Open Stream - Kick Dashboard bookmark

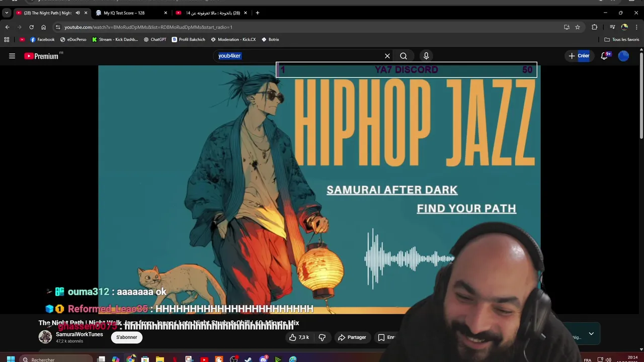coord(115,39)
